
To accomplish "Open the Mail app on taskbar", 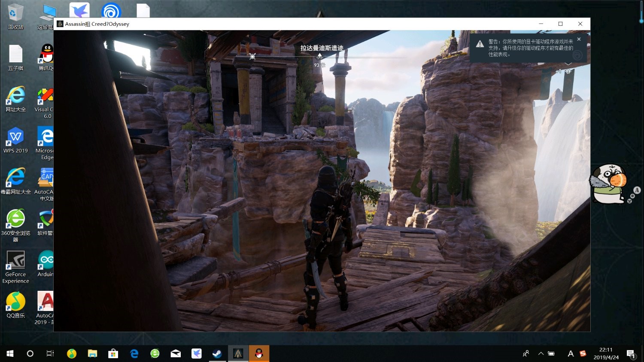I will click(x=176, y=353).
